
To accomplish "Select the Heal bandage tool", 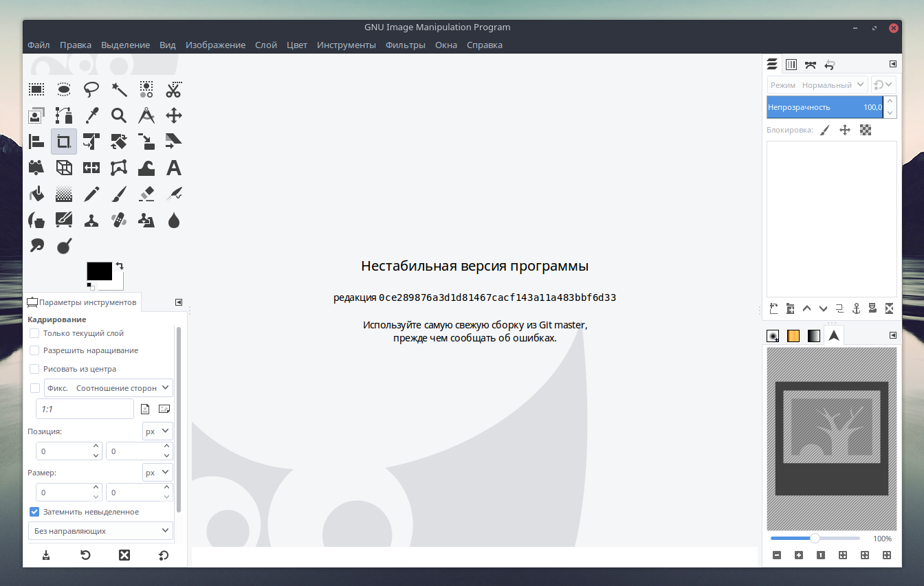I will [x=119, y=220].
